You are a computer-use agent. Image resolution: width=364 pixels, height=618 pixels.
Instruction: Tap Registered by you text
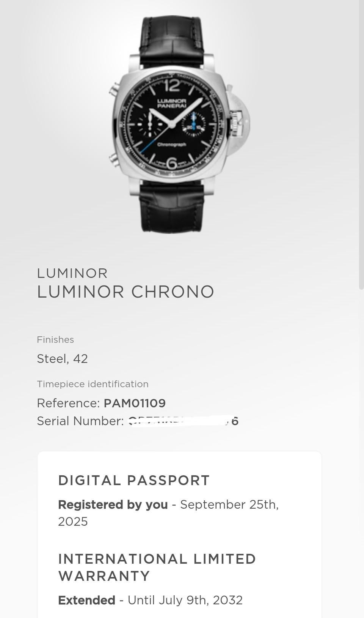tap(113, 504)
